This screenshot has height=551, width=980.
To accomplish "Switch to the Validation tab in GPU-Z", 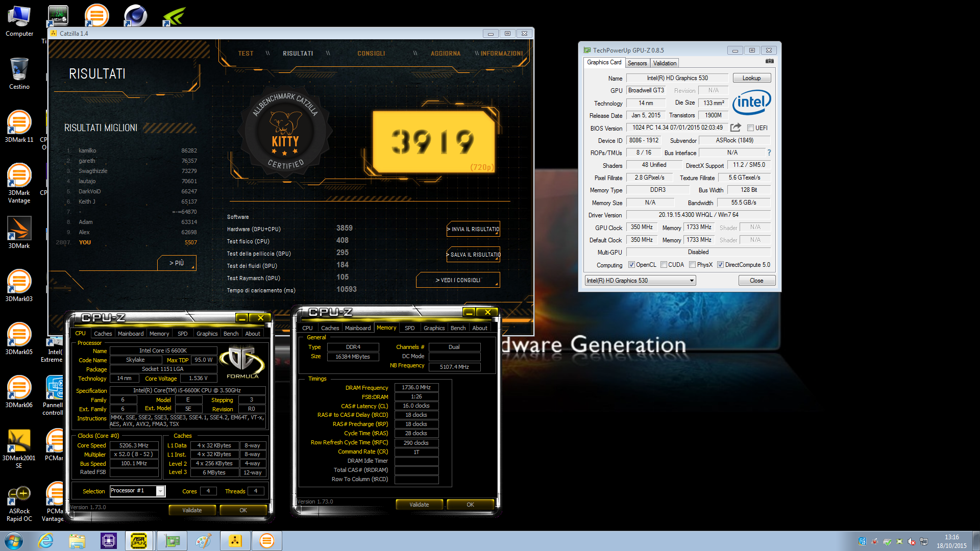I will 665,63.
